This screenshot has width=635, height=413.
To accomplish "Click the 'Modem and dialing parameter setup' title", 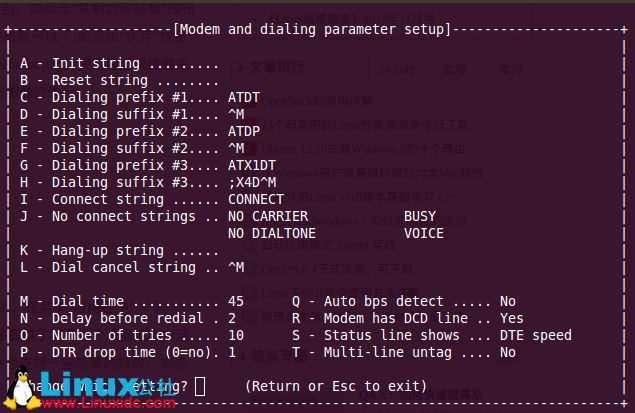I will coord(311,29).
